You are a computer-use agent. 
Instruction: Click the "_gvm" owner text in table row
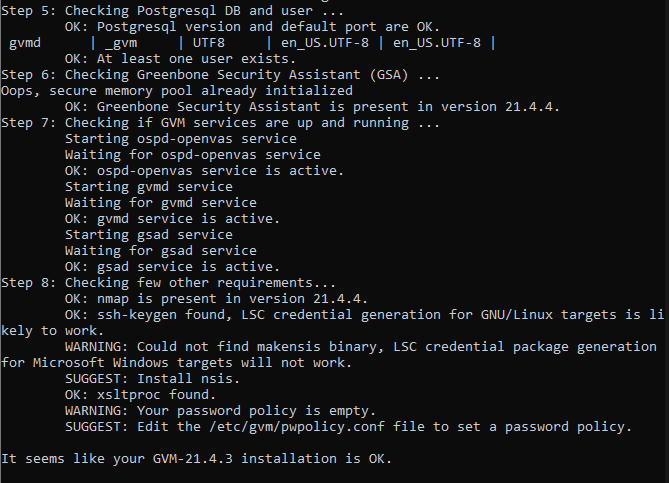coord(121,42)
